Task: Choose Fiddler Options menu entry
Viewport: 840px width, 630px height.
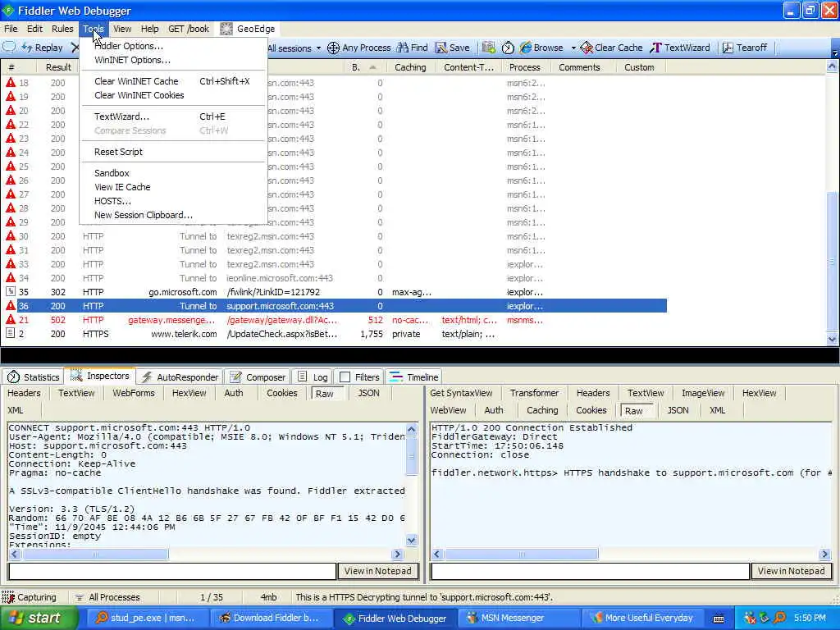Action: coord(129,46)
